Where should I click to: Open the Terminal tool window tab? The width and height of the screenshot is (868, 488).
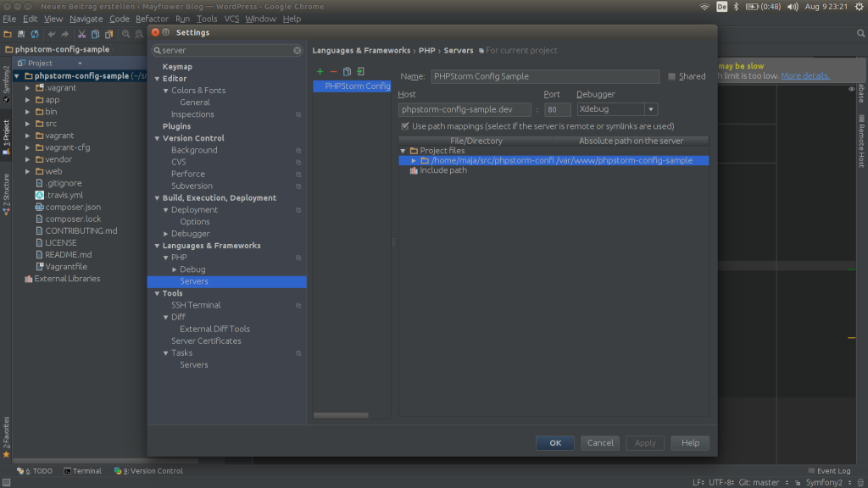pyautogui.click(x=82, y=471)
